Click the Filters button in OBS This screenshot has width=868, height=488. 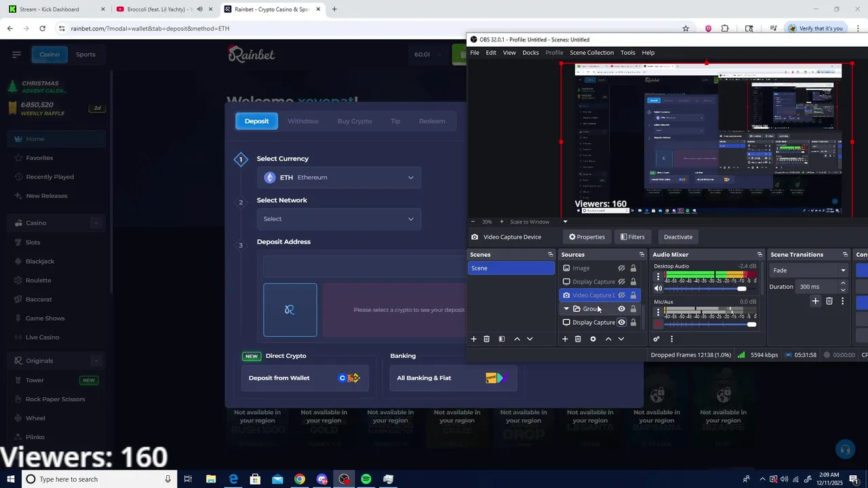tap(633, 237)
